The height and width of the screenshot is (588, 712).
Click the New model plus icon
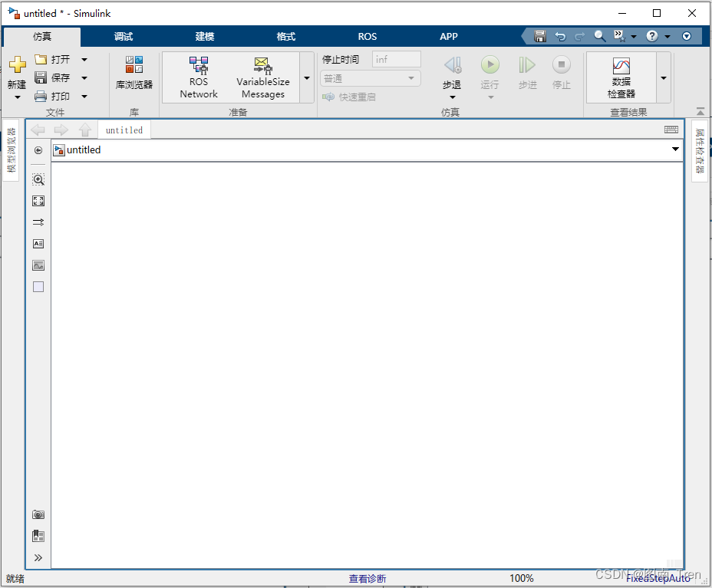(x=17, y=64)
